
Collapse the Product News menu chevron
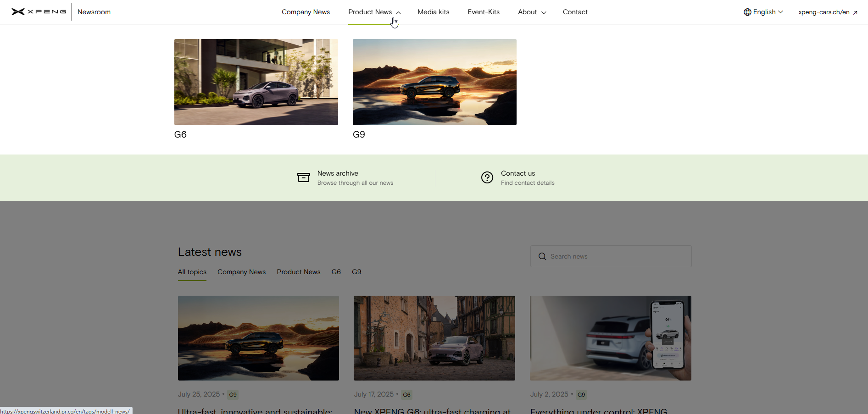tap(399, 13)
